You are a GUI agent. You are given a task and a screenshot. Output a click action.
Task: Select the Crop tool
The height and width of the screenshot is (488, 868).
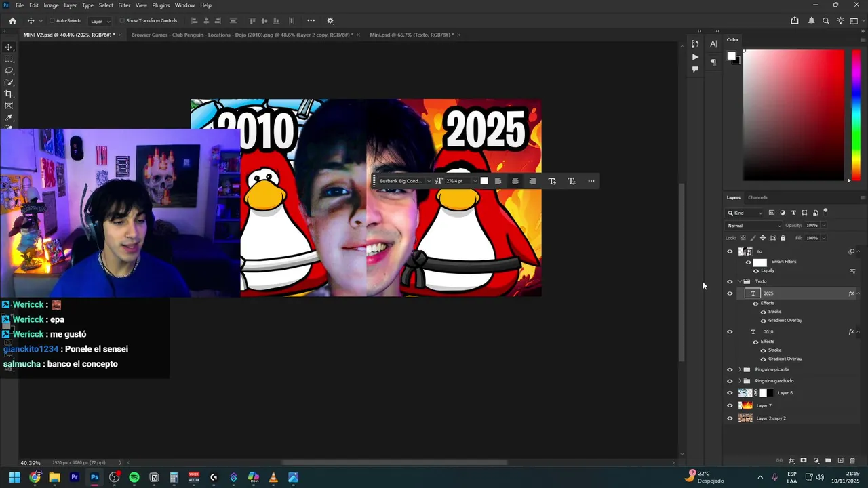(x=9, y=94)
